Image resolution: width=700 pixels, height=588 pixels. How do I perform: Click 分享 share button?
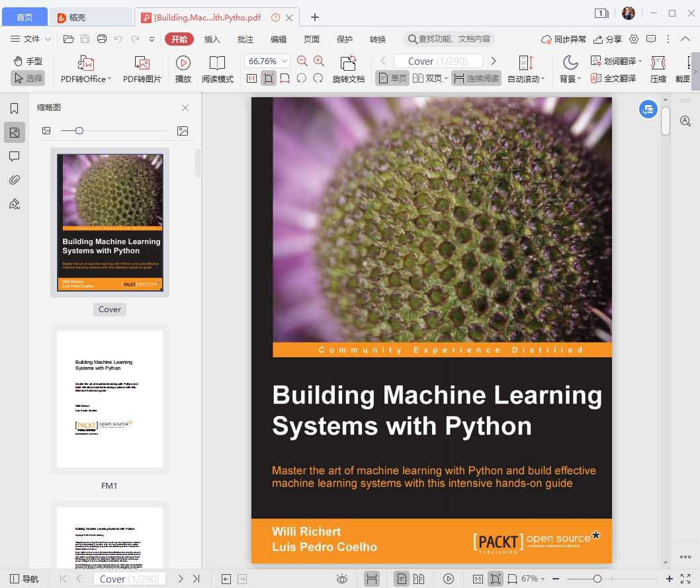[607, 39]
